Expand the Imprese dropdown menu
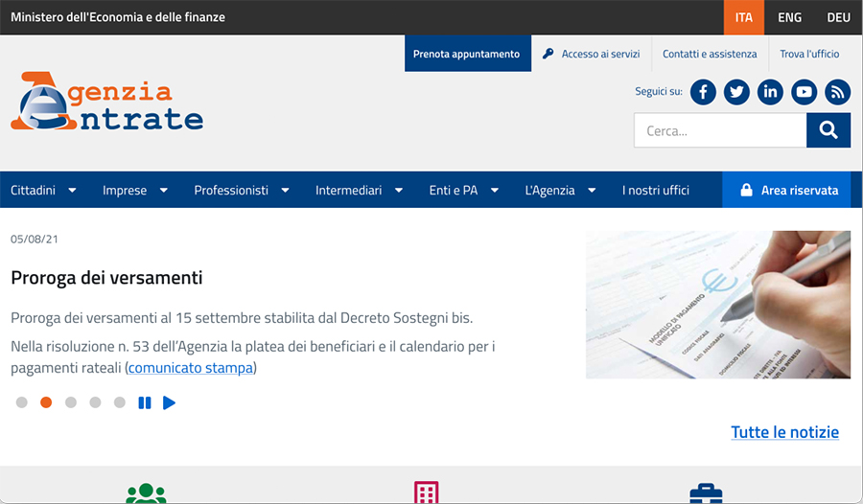The height and width of the screenshot is (504, 863). click(x=135, y=191)
